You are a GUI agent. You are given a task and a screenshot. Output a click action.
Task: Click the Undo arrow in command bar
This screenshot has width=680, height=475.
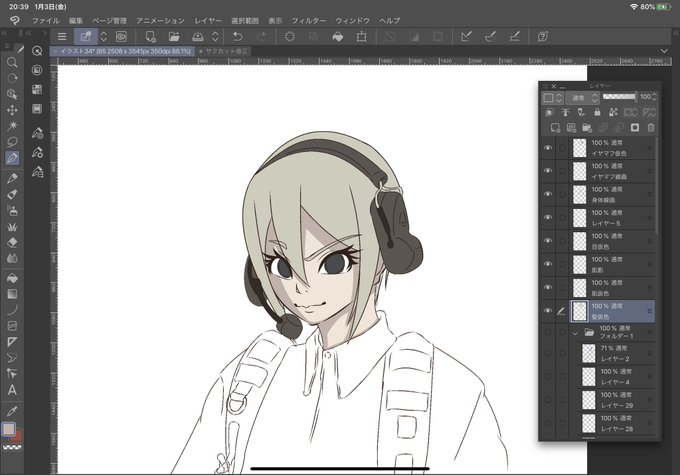[x=238, y=36]
